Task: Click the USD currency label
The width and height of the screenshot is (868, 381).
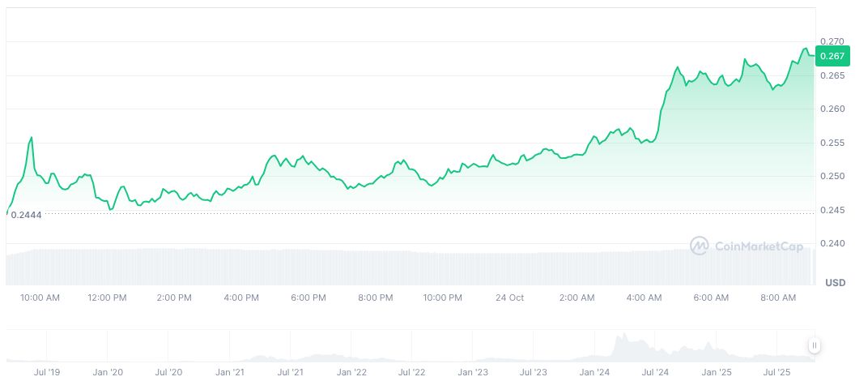Action: tap(835, 283)
